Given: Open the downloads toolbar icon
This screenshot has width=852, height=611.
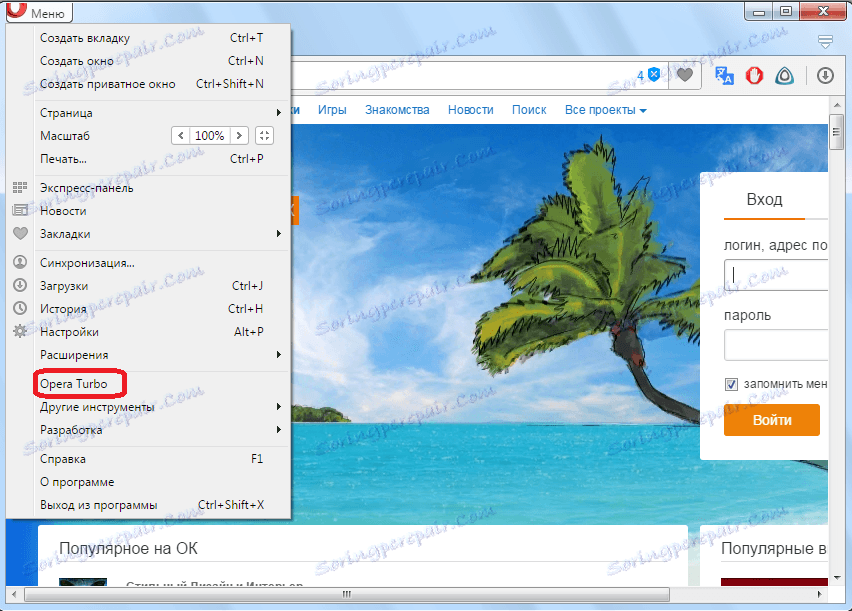Looking at the screenshot, I should [x=825, y=76].
